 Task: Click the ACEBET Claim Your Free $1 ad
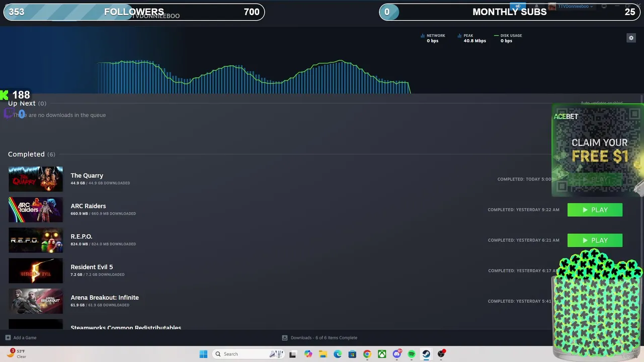point(598,150)
